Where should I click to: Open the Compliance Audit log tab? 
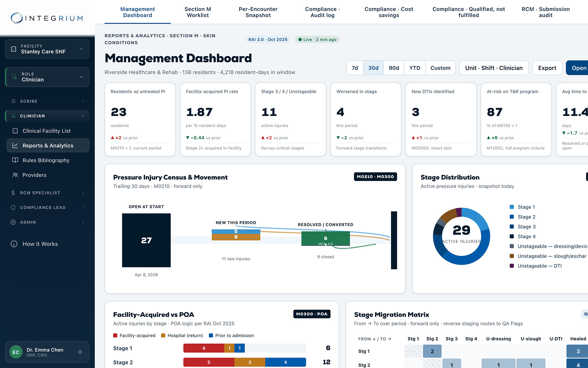click(x=322, y=12)
